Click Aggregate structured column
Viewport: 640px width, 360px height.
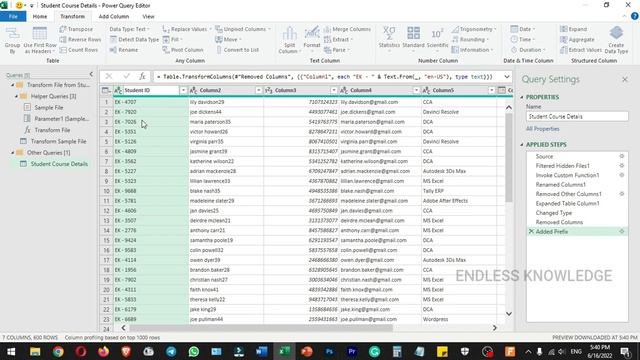click(577, 39)
